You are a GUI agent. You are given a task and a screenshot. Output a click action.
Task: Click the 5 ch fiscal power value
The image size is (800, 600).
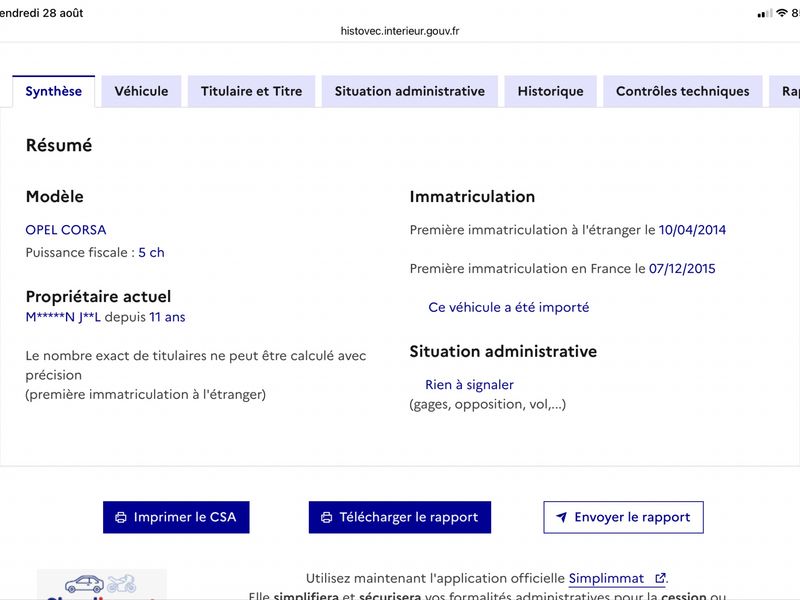152,253
